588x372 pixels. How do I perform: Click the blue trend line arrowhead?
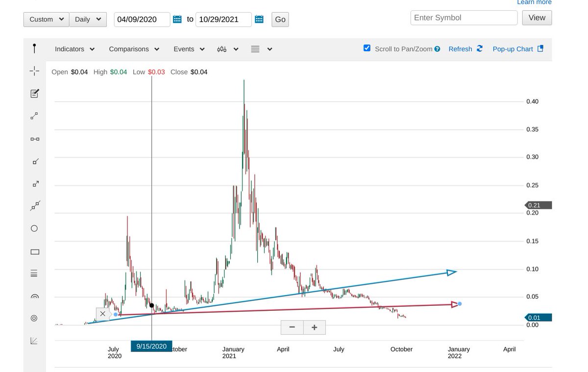pyautogui.click(x=451, y=272)
